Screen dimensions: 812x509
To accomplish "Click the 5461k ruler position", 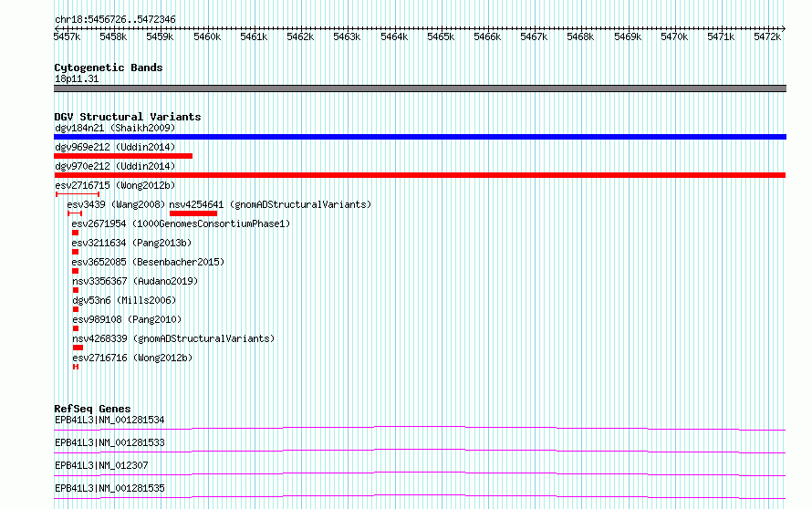I will click(254, 36).
